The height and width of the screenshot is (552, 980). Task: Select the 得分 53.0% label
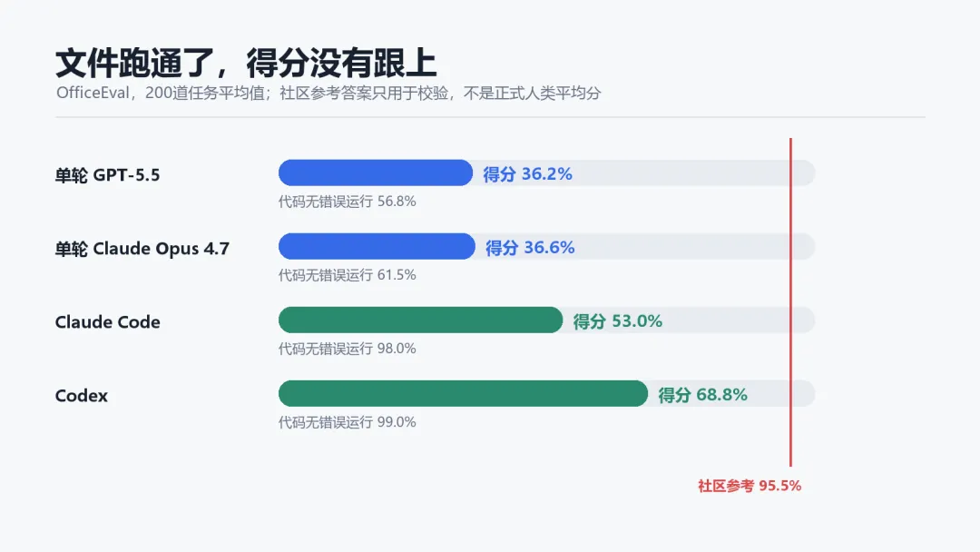pos(618,321)
